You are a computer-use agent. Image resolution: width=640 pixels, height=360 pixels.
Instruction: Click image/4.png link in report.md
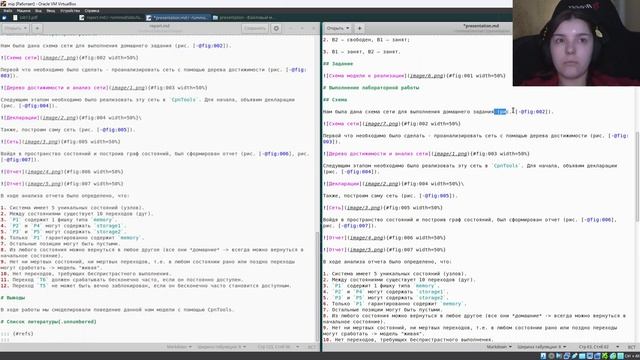coord(44,172)
